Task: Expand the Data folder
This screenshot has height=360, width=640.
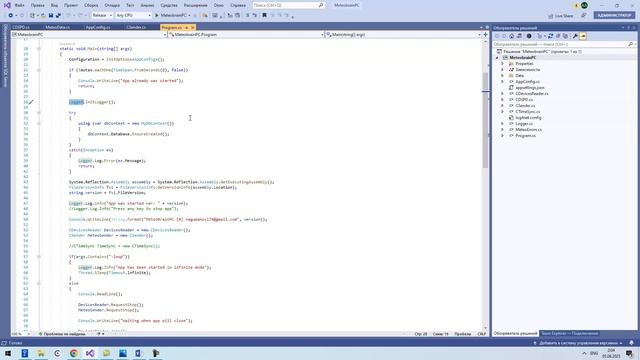Action: point(502,76)
